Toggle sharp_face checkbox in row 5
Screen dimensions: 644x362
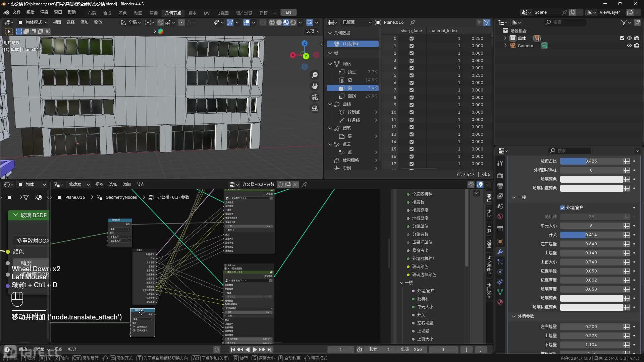coord(411,75)
